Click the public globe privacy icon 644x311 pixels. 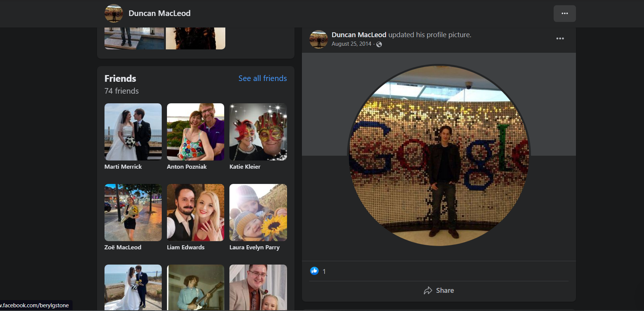pyautogui.click(x=379, y=44)
